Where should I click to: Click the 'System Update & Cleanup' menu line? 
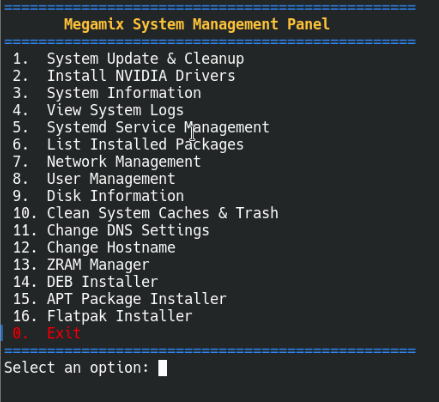[x=128, y=59]
